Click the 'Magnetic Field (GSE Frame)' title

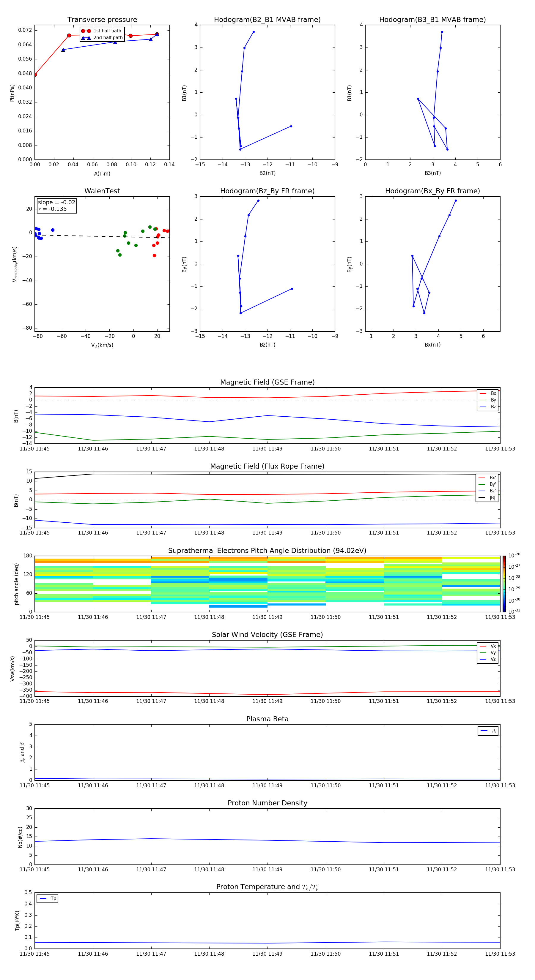(x=267, y=382)
